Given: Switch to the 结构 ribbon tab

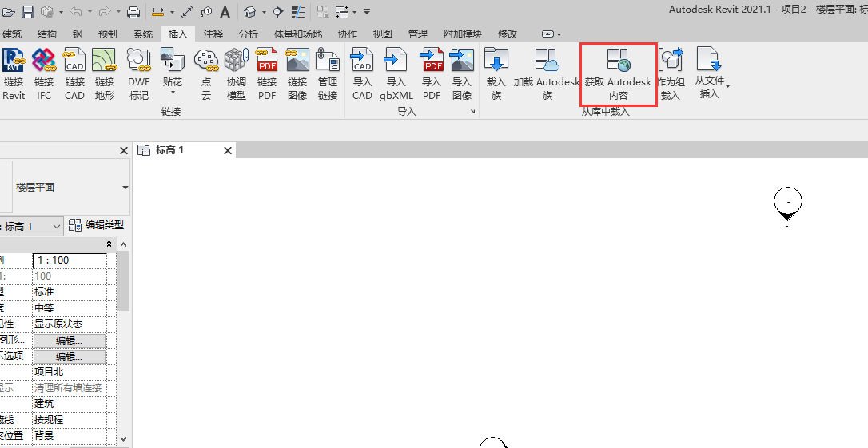Looking at the screenshot, I should 47,34.
